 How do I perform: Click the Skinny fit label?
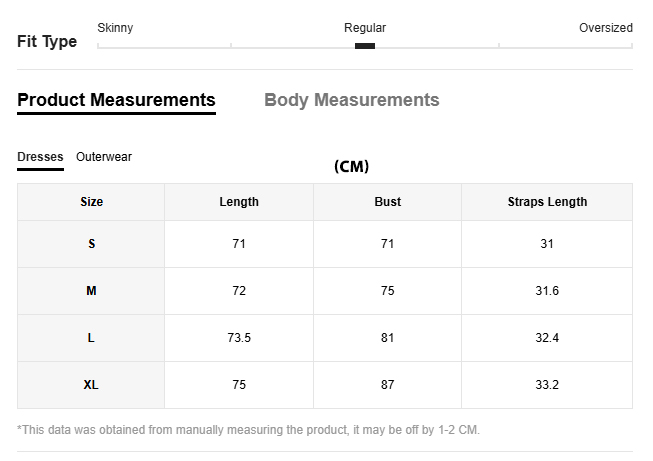coord(115,28)
